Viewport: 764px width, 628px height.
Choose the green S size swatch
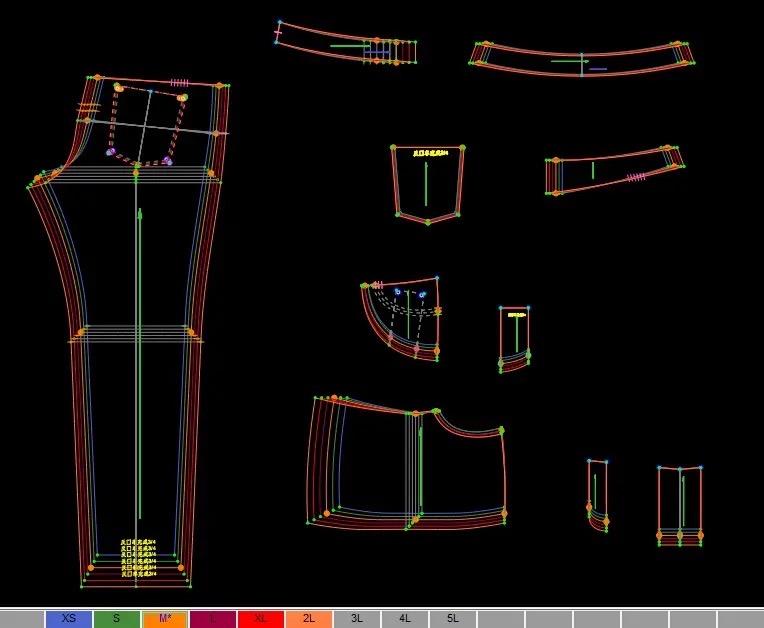[x=116, y=619]
